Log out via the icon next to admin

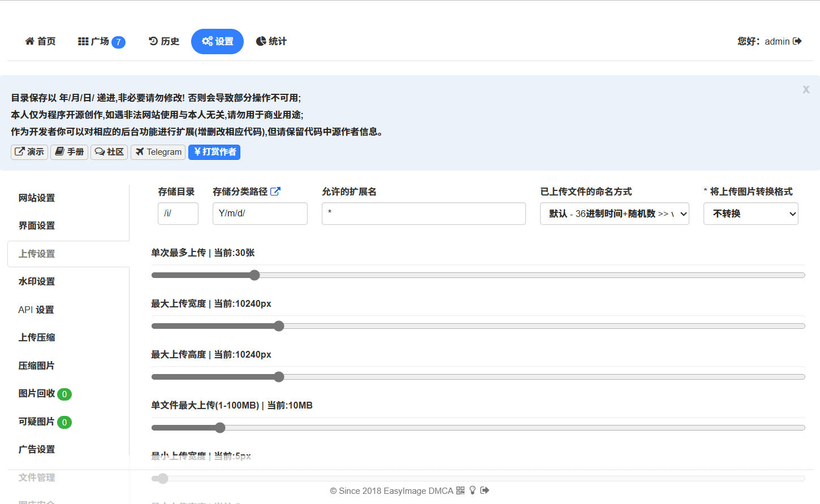[799, 41]
